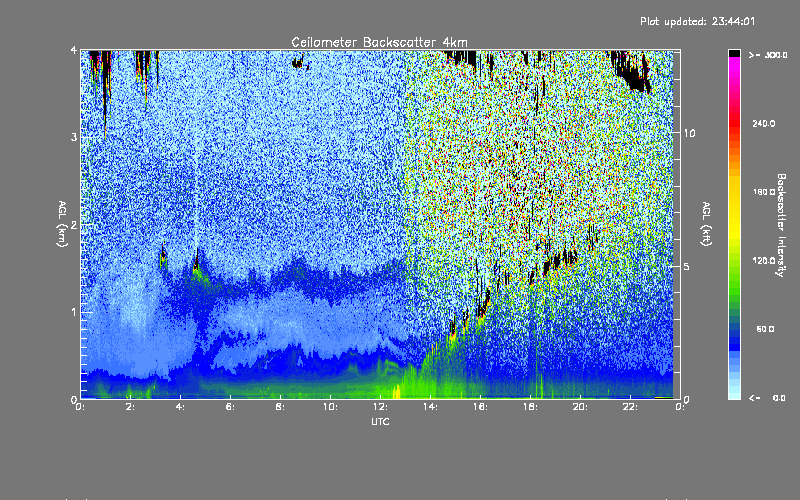Click the black top swatch of the colorbar
Screen dimensions: 800x500
coord(734,53)
